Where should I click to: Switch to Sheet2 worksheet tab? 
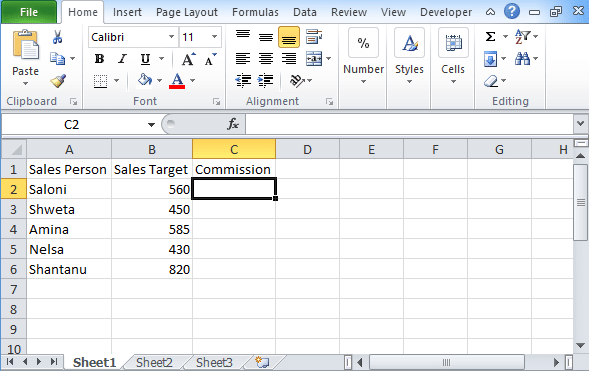click(x=154, y=362)
